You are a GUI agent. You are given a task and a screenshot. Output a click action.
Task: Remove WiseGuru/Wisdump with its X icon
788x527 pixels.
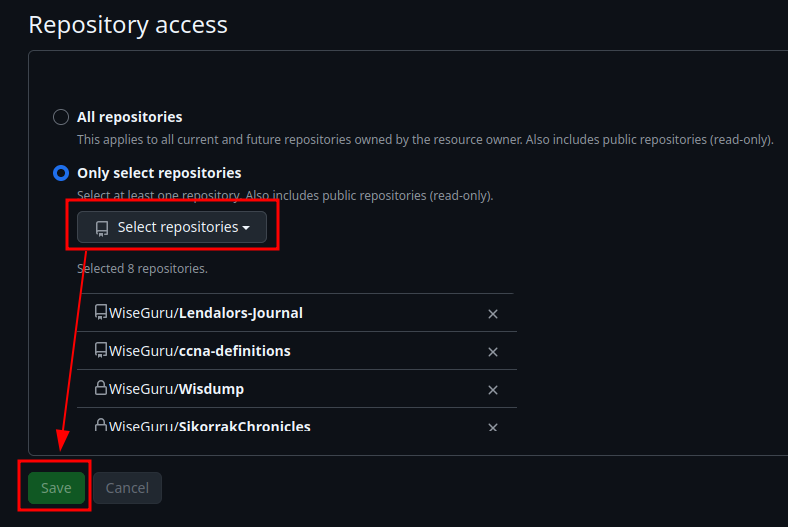pyautogui.click(x=492, y=390)
